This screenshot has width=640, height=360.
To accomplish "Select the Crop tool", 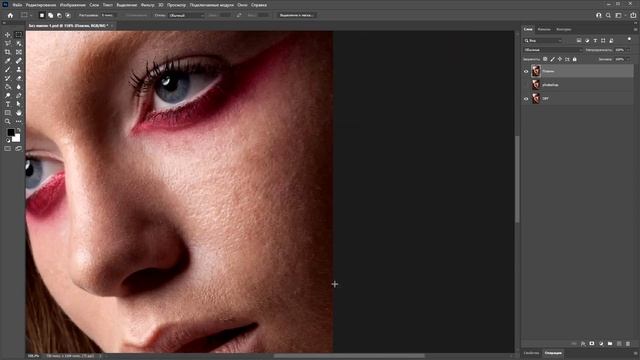I will pos(8,52).
